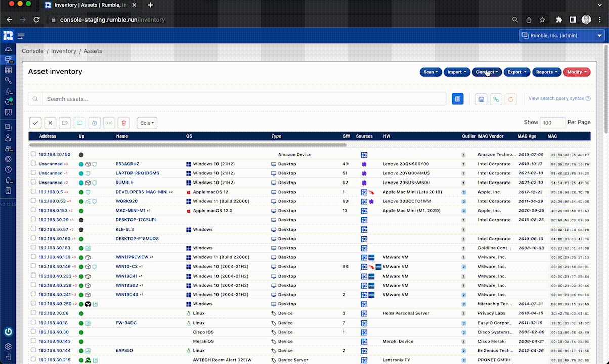Click the calculator grid icon in sidebar
The width and height of the screenshot is (609, 364).
click(8, 70)
